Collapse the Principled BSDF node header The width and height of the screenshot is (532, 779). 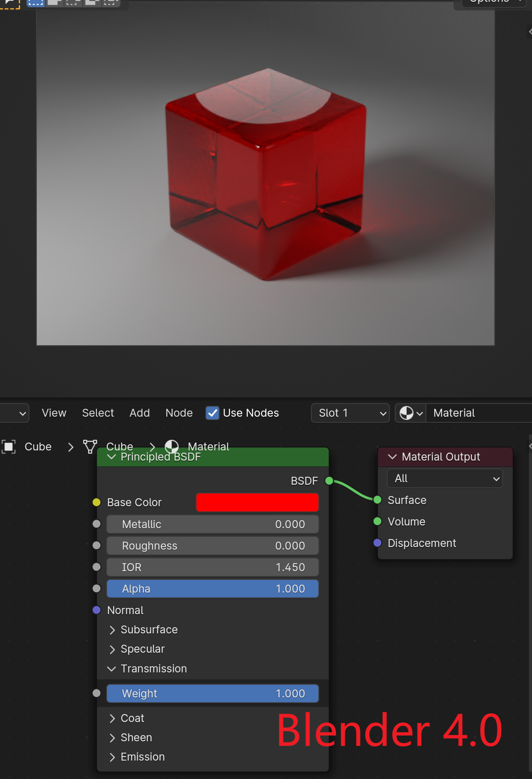coord(112,457)
